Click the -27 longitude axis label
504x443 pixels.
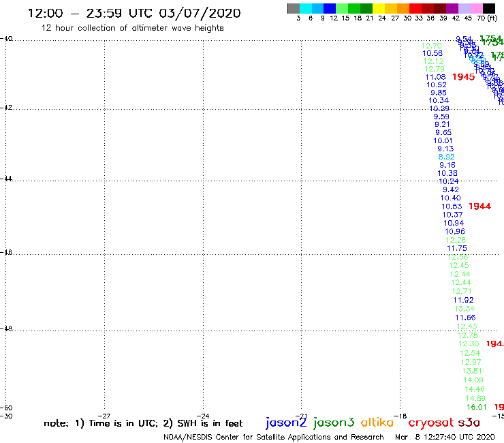(x=104, y=416)
